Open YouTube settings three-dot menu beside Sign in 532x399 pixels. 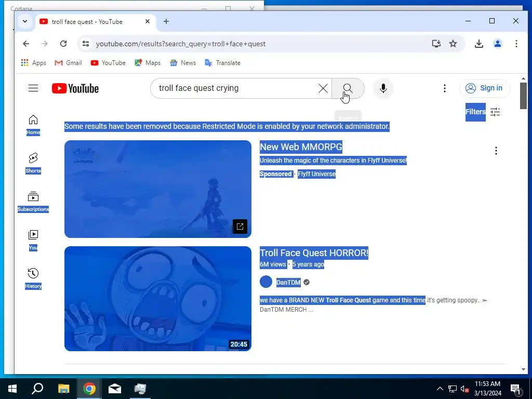tap(445, 88)
